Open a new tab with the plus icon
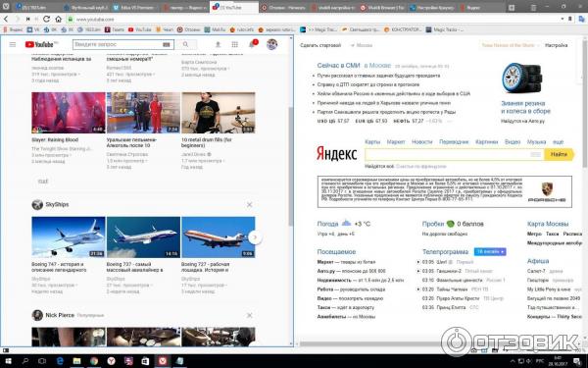This screenshot has height=368, width=588. tap(512, 7)
